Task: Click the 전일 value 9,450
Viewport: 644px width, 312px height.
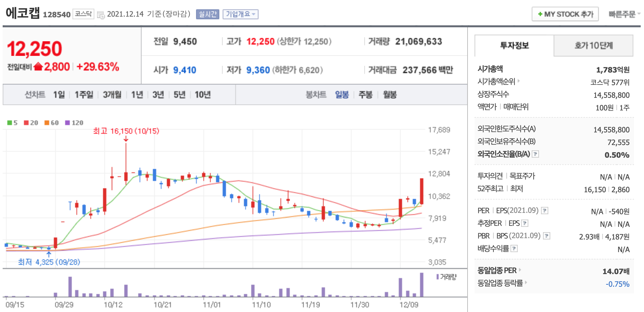Action: click(185, 42)
